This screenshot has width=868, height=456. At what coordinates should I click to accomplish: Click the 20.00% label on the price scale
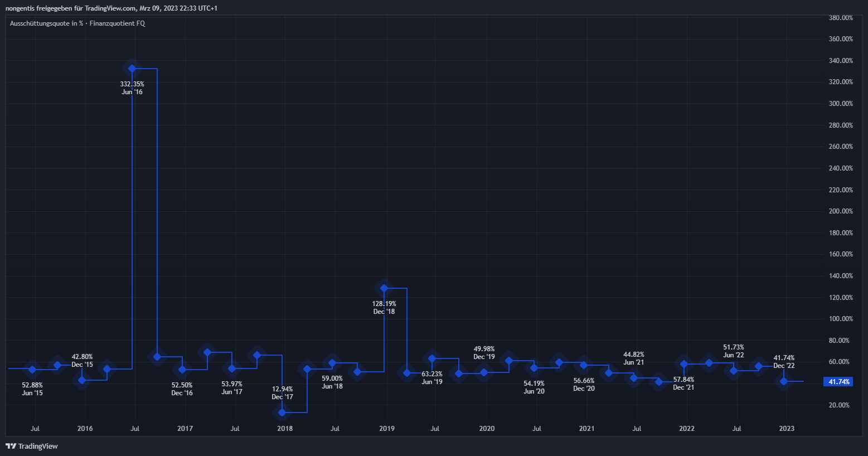click(841, 405)
